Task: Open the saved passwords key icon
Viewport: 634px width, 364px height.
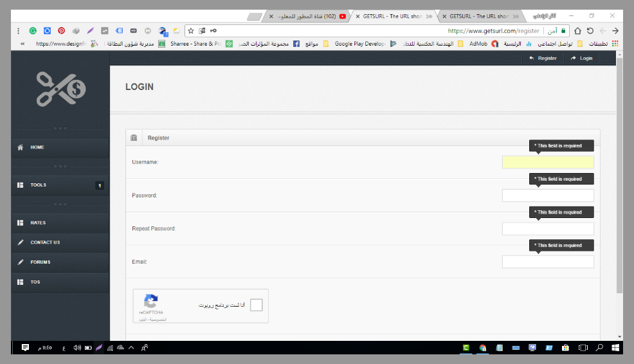Action: tap(213, 31)
